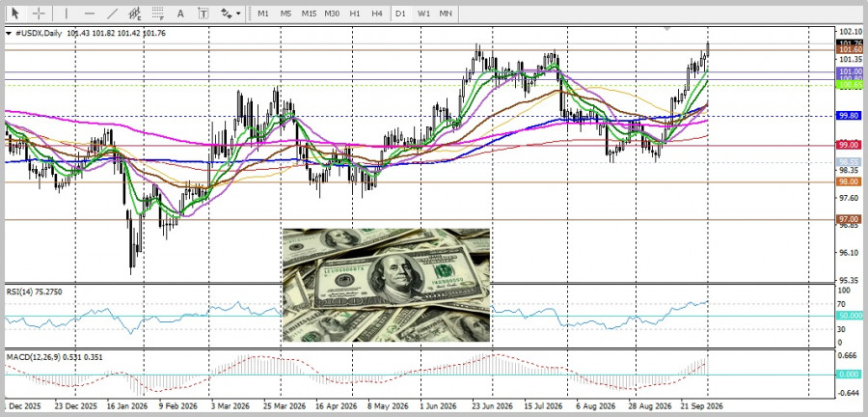This screenshot has height=417, width=868.
Task: Pick the equidistant channel tool
Action: [134, 14]
